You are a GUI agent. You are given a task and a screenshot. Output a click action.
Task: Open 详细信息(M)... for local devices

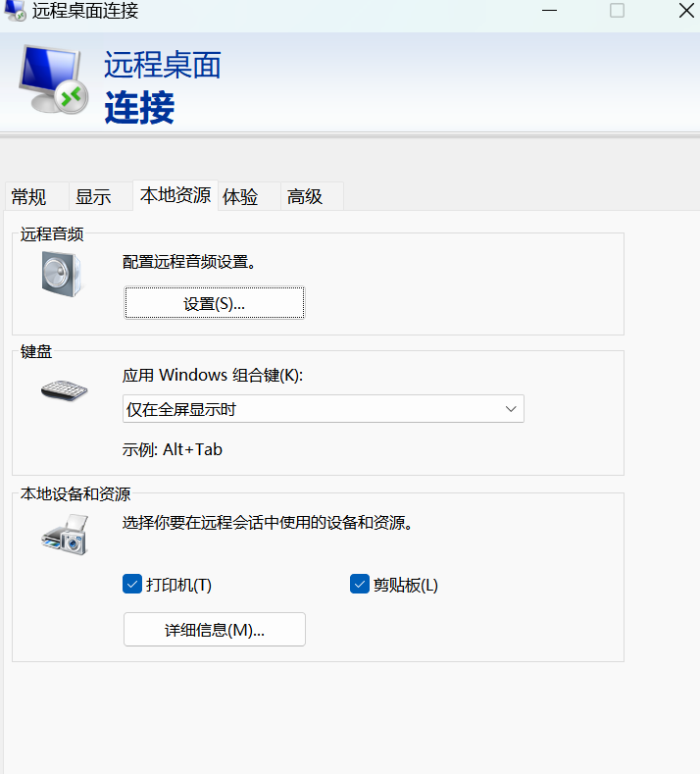[x=215, y=630]
